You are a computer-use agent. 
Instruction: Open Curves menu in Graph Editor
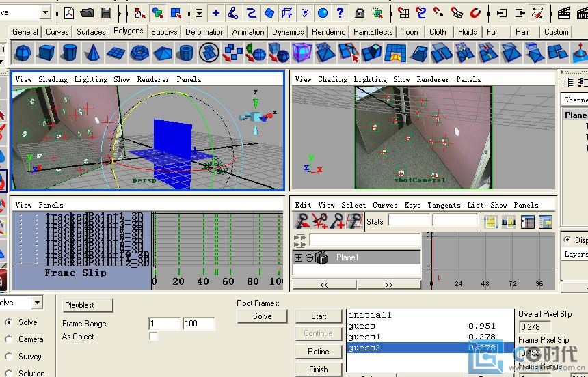(385, 205)
